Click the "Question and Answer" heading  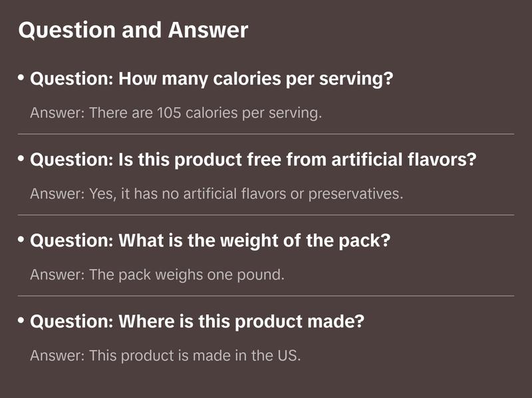click(133, 31)
